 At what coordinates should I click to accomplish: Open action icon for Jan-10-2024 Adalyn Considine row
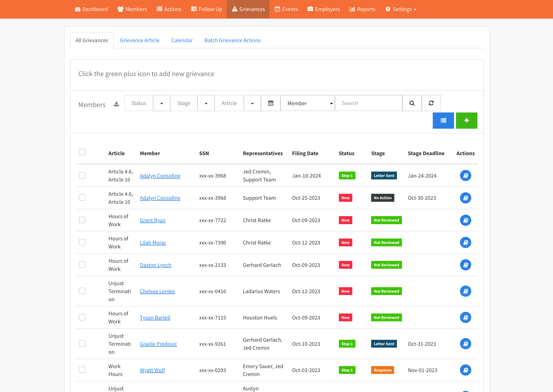[466, 175]
